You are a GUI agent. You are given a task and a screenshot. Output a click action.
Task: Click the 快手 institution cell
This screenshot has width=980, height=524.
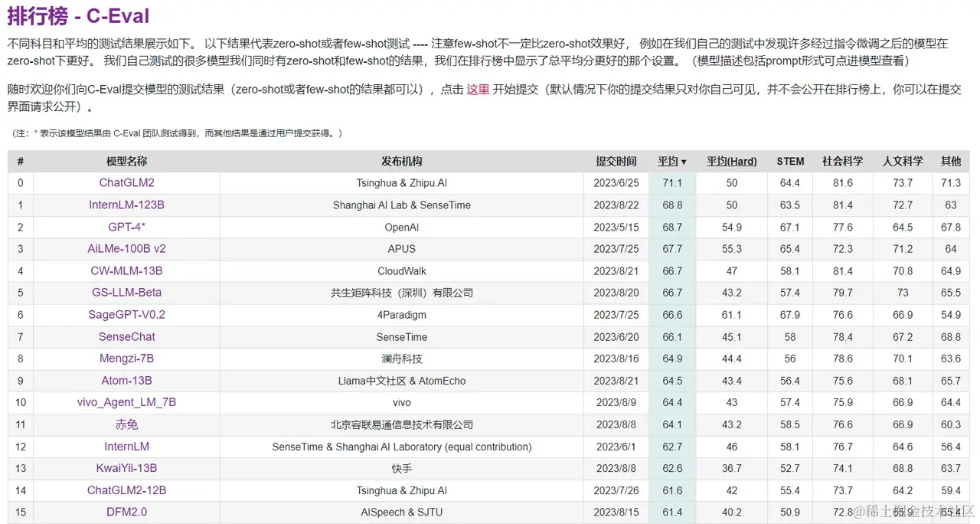[402, 468]
